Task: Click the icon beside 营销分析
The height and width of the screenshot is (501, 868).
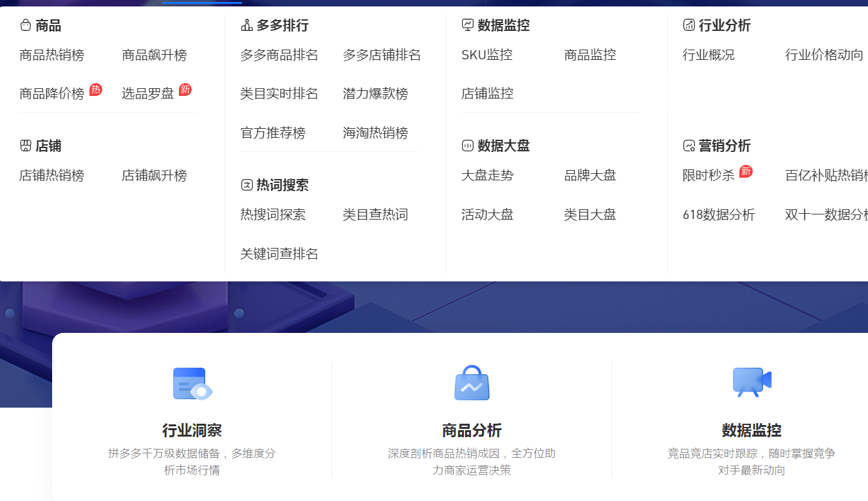Action: [689, 146]
